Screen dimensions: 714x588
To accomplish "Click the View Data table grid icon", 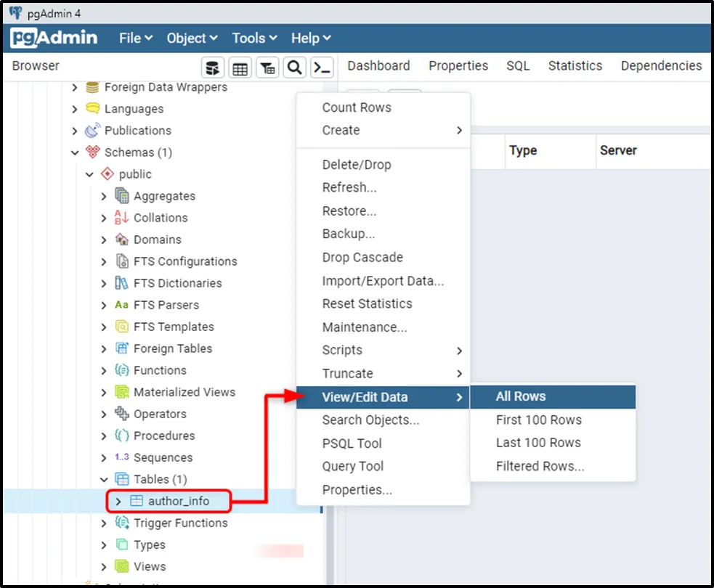I will (x=240, y=68).
